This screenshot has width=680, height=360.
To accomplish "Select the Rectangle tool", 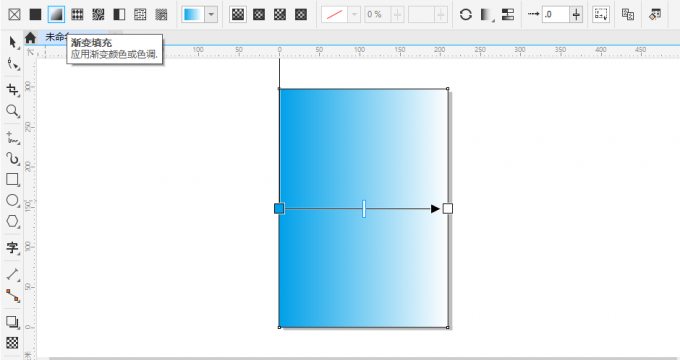I will (13, 180).
